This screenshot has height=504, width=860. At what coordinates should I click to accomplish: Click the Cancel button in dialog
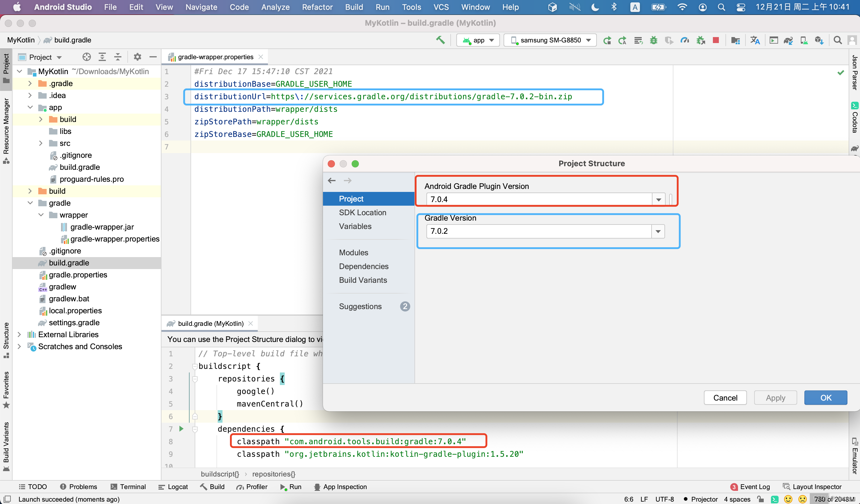(725, 398)
